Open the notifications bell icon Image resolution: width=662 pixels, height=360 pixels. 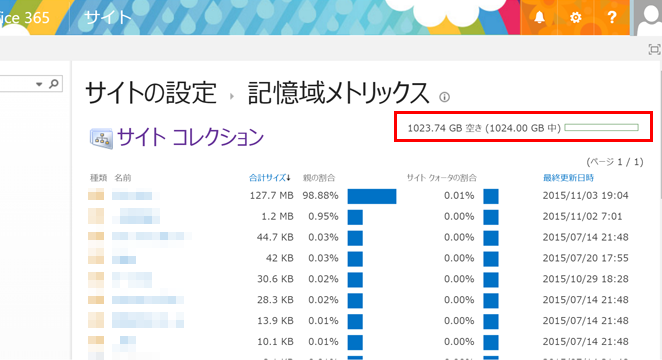539,17
